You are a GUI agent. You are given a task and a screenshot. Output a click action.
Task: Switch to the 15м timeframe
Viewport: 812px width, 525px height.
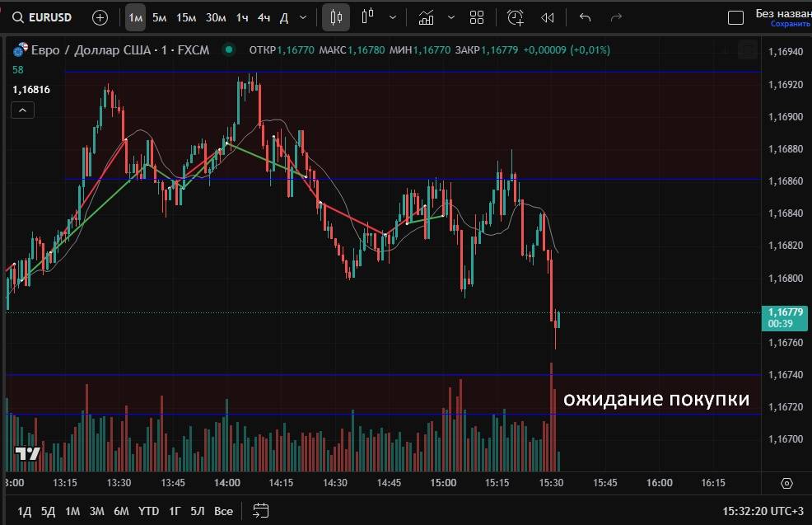(x=186, y=17)
